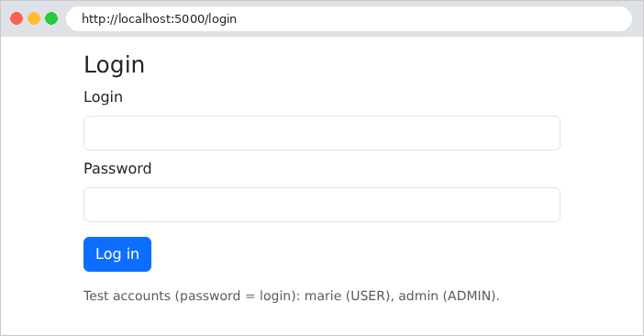Click the lowercase word admin in the hint text
This screenshot has height=336, width=644.
(418, 296)
